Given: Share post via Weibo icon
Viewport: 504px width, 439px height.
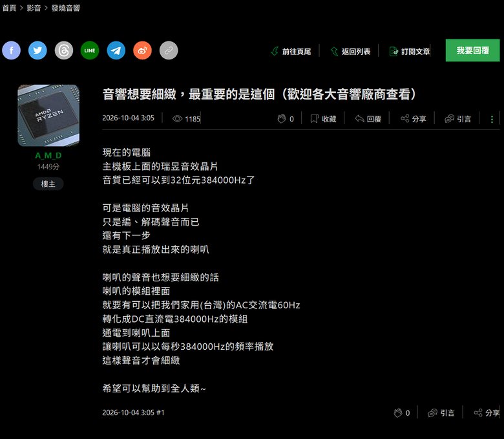Looking at the screenshot, I should [x=142, y=50].
